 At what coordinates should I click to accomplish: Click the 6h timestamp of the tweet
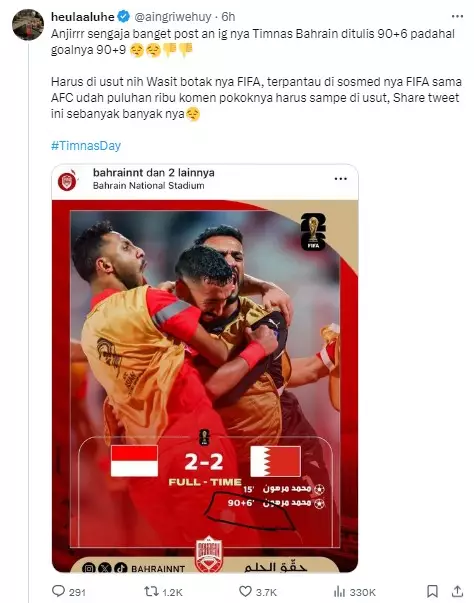228,17
